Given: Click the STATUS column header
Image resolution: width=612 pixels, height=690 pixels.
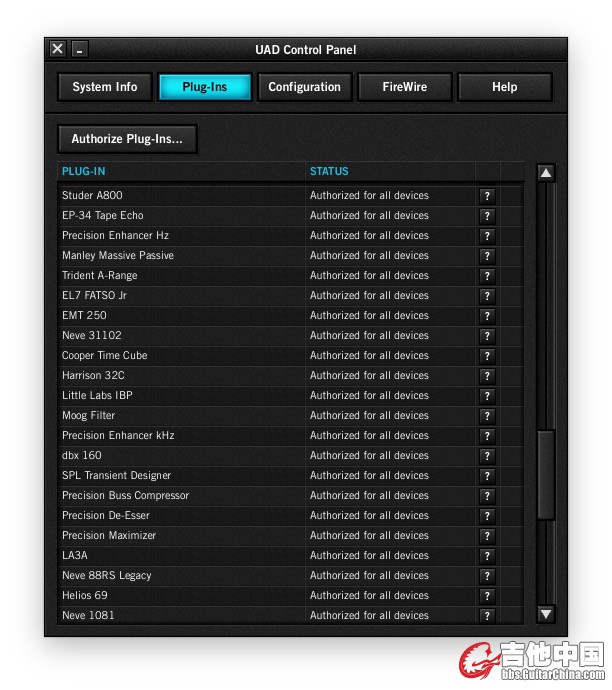Looking at the screenshot, I should pos(329,171).
